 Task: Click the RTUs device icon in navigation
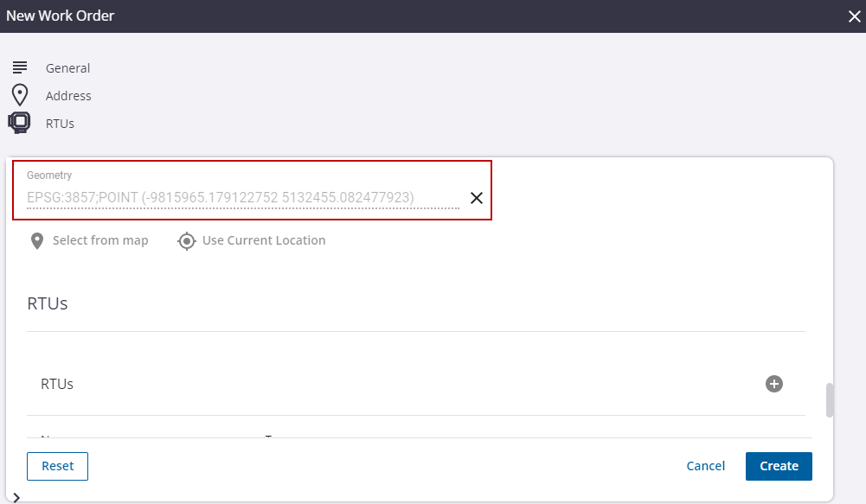tap(19, 123)
